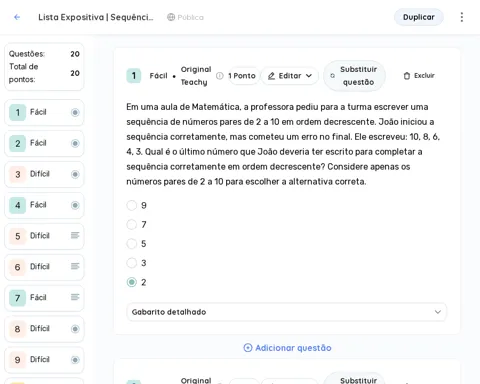Click the 'Fácil' difficulty label in question header
Image resolution: width=480 pixels, height=384 pixels.
coord(158,76)
